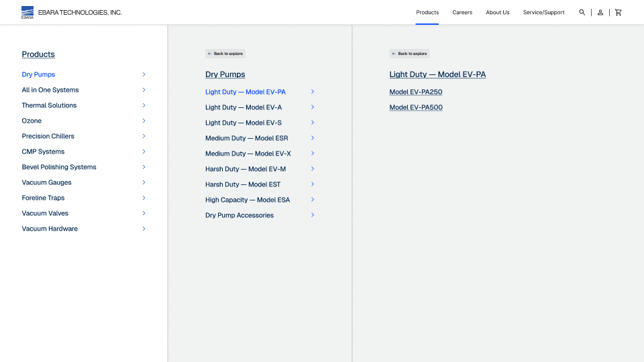Select Precision Chillers category

pos(48,136)
